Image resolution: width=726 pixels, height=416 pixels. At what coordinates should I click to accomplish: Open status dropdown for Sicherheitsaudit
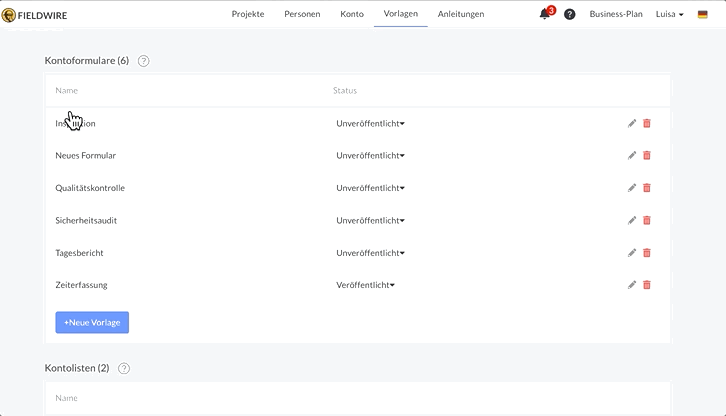point(370,221)
